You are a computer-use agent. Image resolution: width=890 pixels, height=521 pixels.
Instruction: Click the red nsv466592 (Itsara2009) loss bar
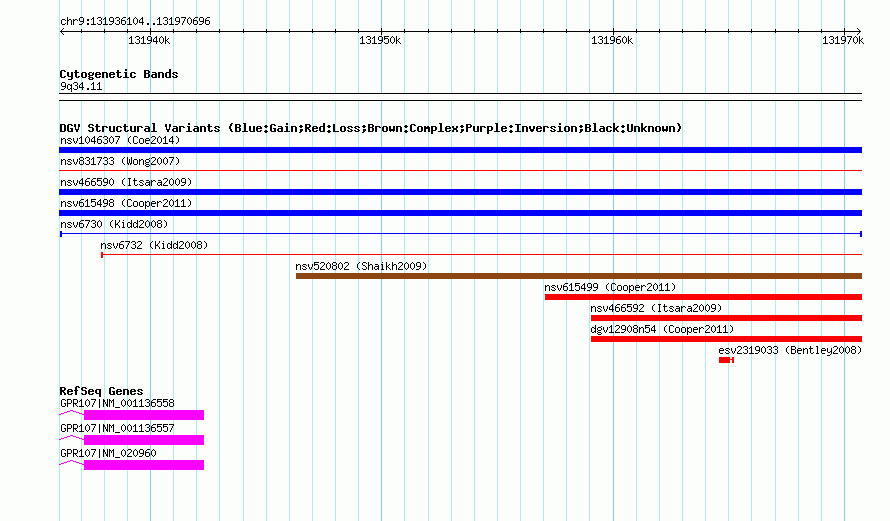(x=727, y=318)
